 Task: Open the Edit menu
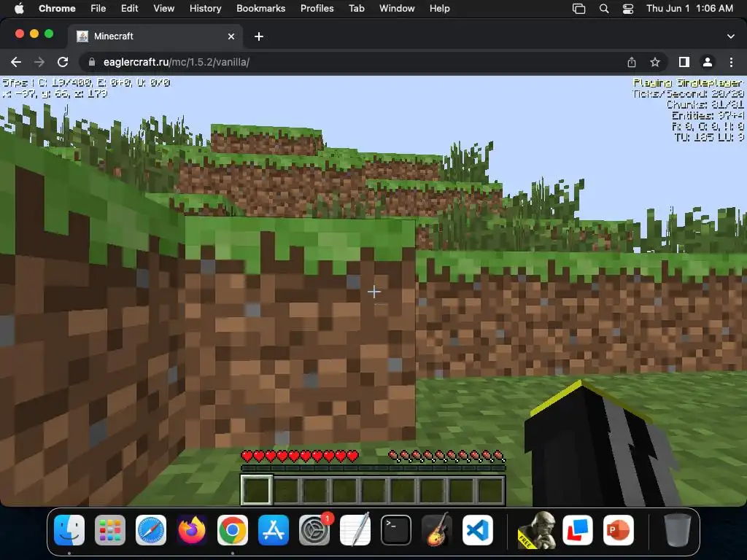pos(129,8)
